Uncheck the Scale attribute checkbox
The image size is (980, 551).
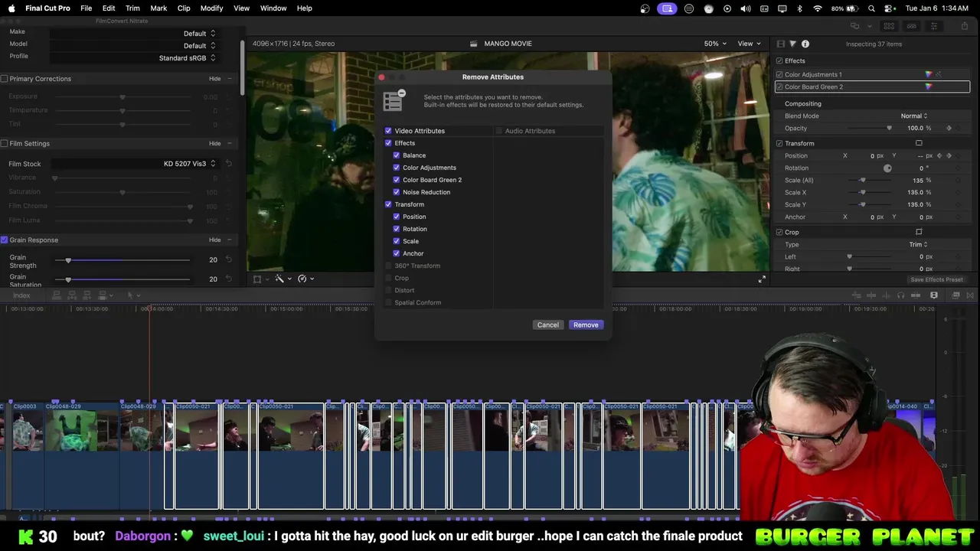coord(397,241)
